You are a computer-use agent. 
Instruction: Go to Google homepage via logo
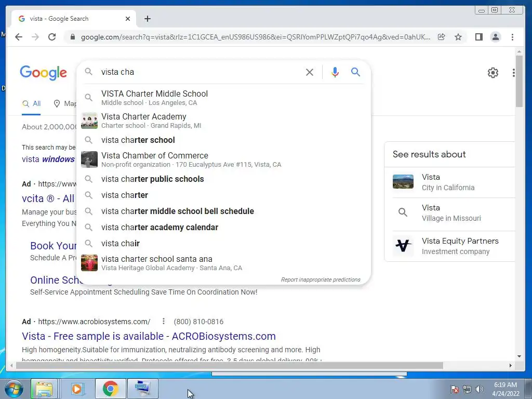[44, 73]
